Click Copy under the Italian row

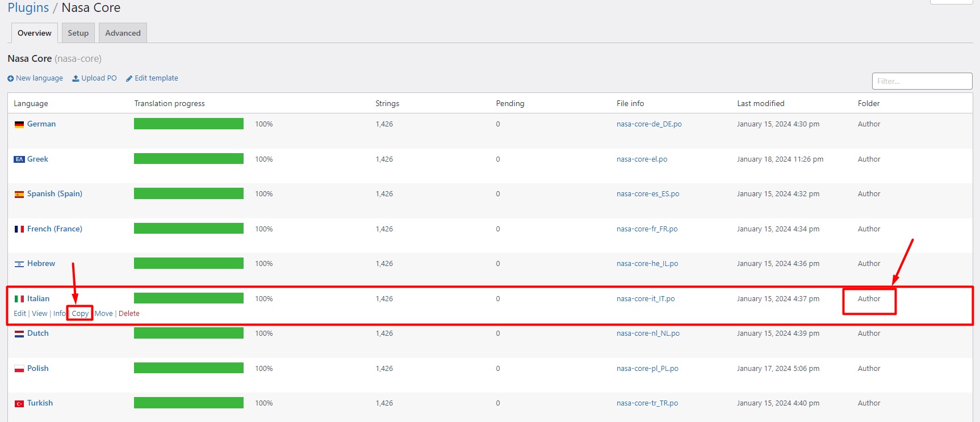tap(80, 314)
